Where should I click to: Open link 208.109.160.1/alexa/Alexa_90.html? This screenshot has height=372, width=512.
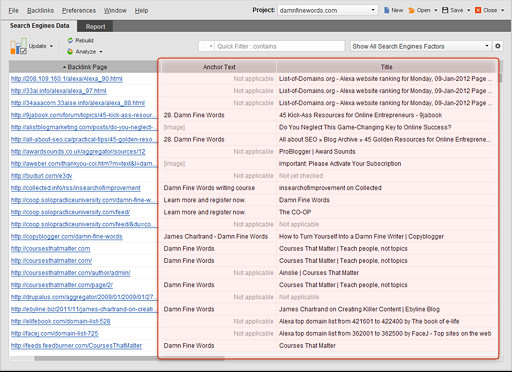click(x=67, y=79)
